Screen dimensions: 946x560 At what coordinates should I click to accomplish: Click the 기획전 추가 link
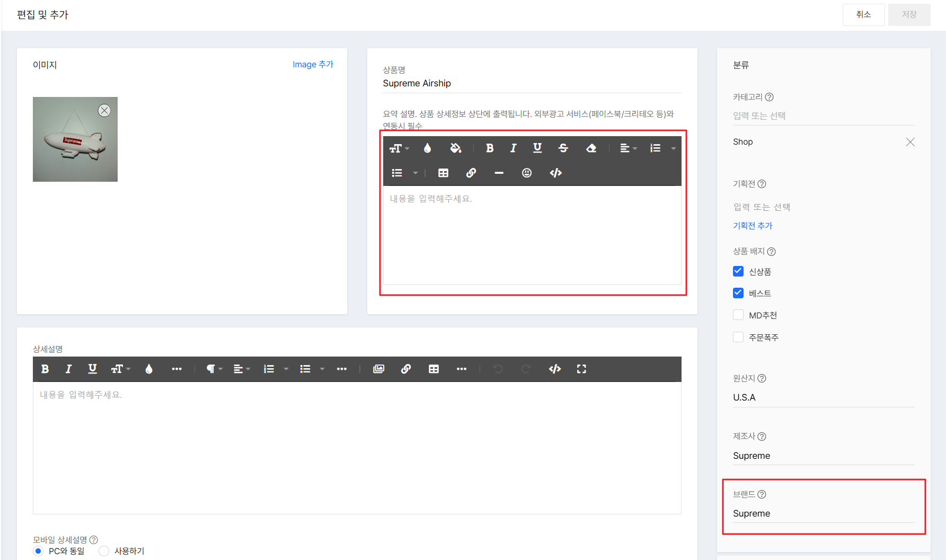pos(753,226)
